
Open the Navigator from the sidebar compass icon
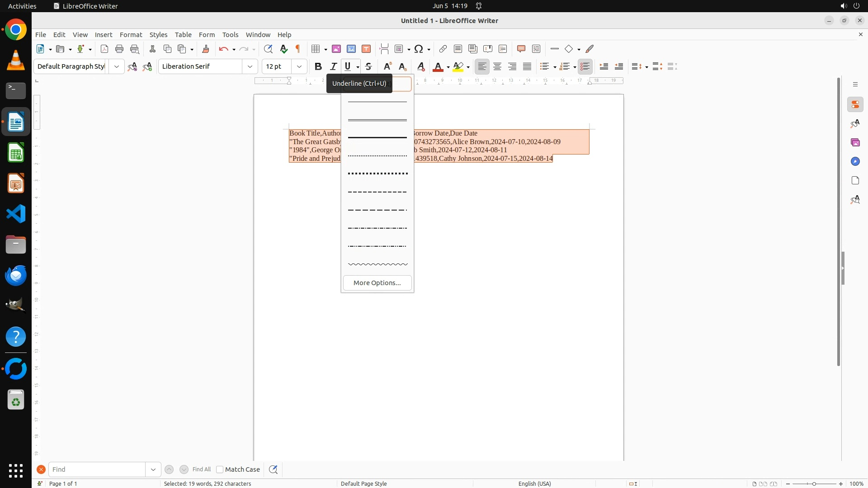tap(855, 161)
